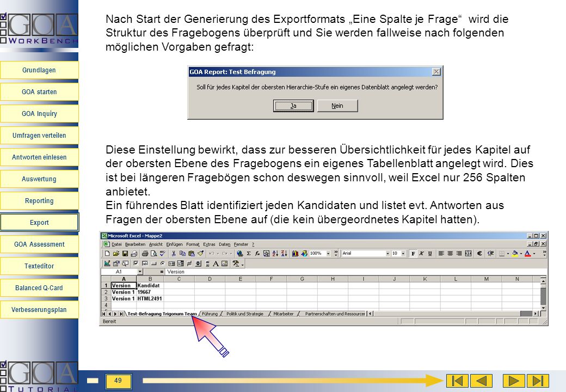
Task: Click the Paste clipboard icon
Action: pyautogui.click(x=192, y=253)
